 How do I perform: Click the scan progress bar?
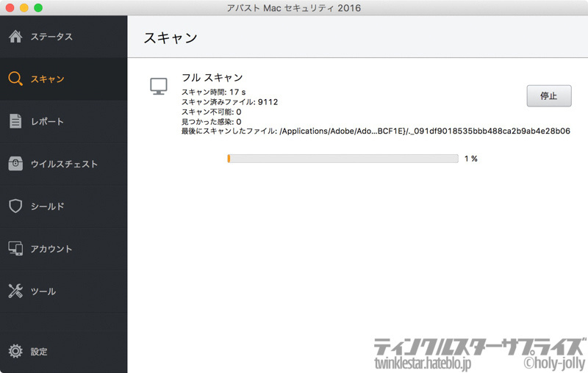point(343,159)
